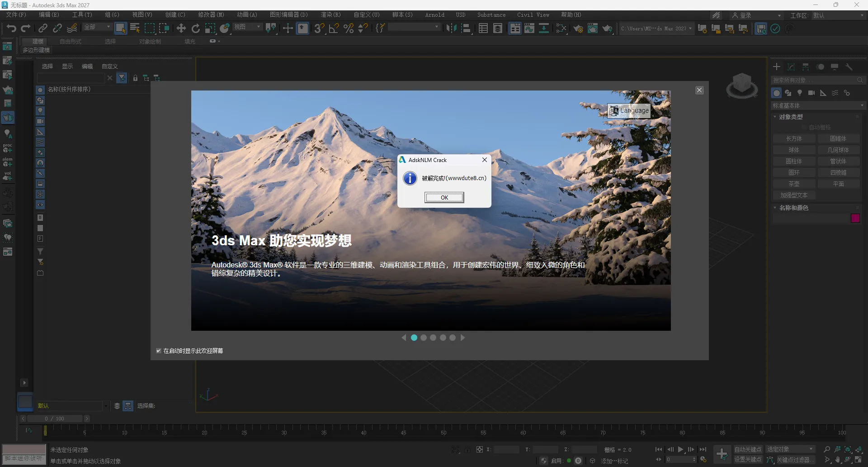Click the 茶壶 (Teapot) button
The width and height of the screenshot is (868, 467).
(794, 184)
